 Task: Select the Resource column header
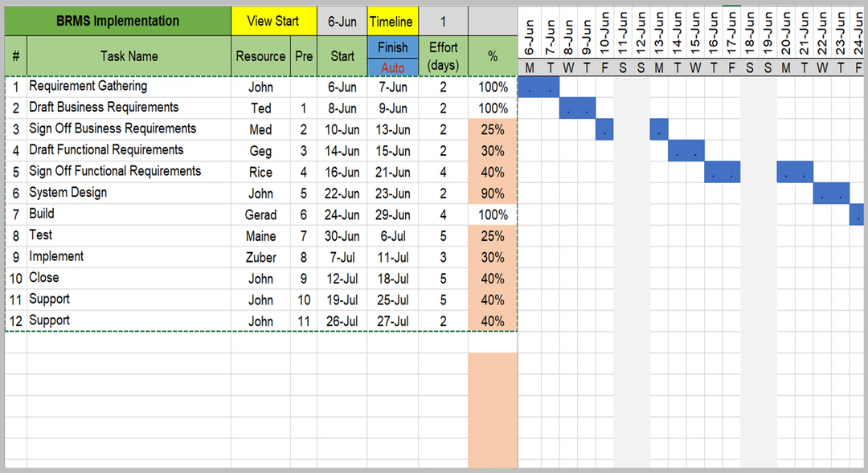click(260, 56)
